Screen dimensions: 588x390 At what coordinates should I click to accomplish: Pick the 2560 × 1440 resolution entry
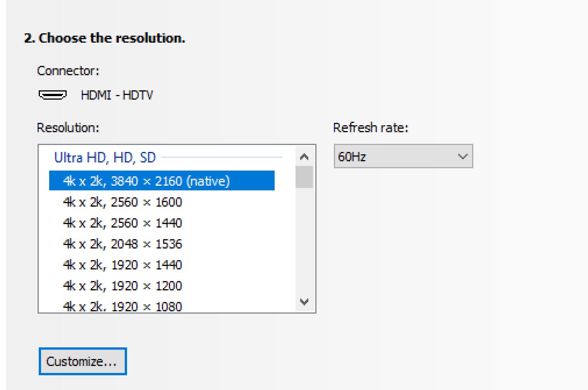coord(122,223)
